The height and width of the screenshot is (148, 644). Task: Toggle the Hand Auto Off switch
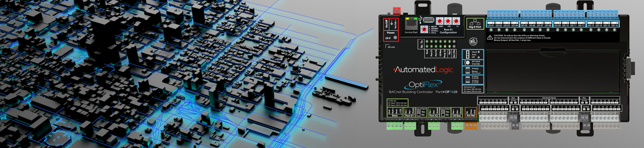tap(467, 54)
